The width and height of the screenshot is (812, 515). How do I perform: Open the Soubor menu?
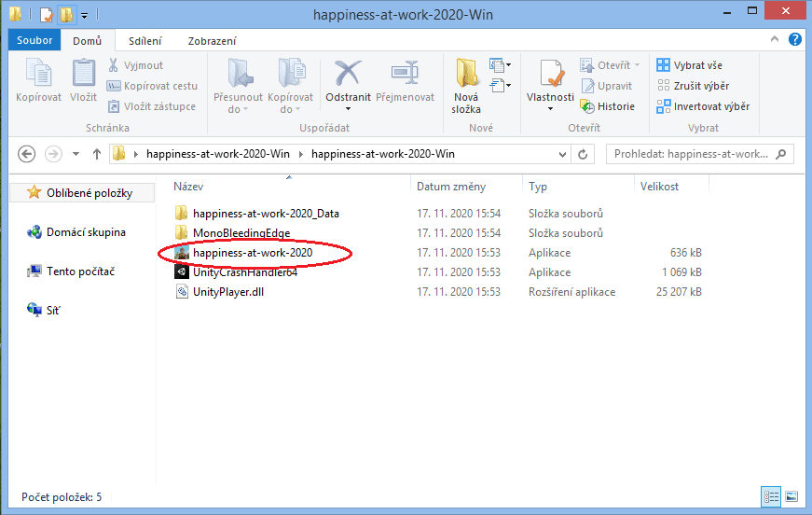[x=34, y=40]
